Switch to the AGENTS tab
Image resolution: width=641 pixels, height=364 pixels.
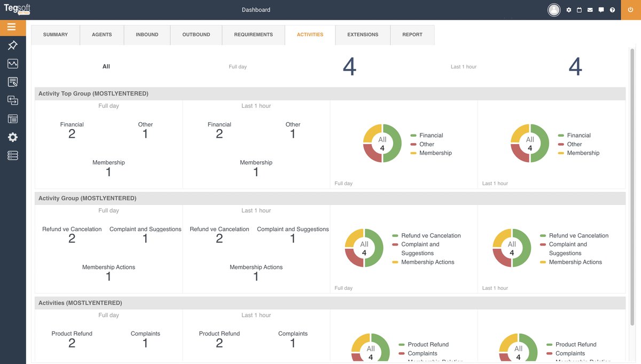pos(102,35)
